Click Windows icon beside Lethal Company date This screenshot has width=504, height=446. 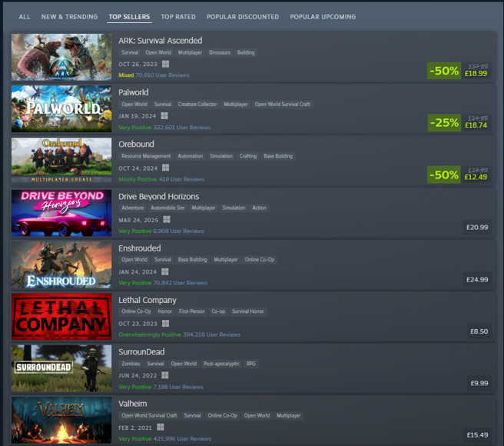point(165,324)
